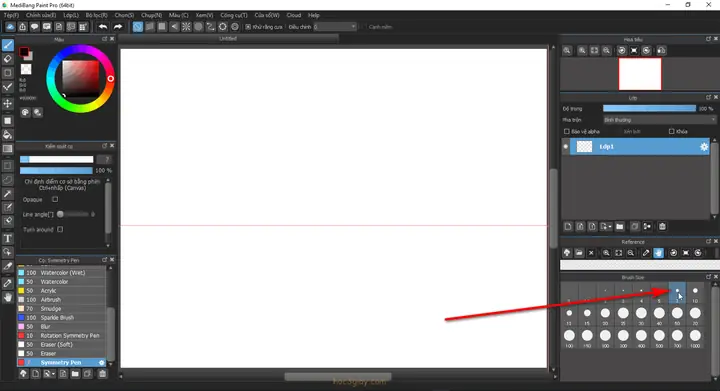Viewport: 720px width, 391px height.
Task: Open the Cloud menu
Action: tap(293, 15)
